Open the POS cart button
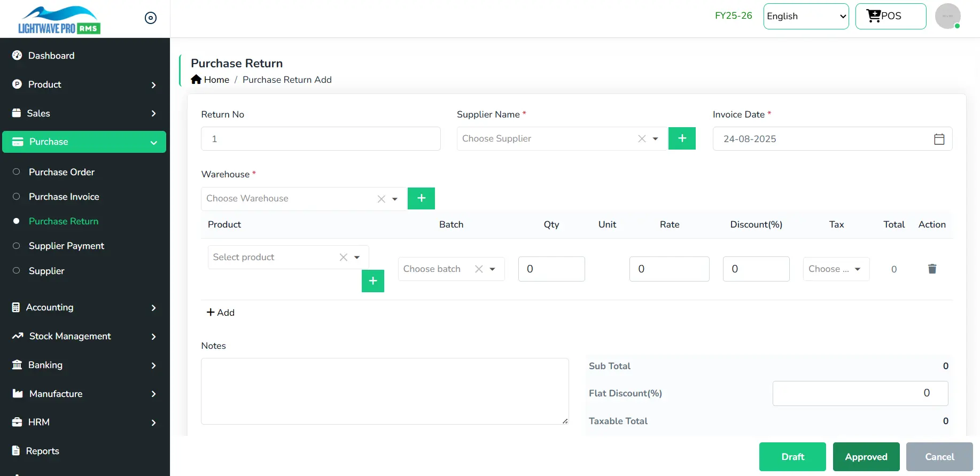The image size is (980, 476). tap(890, 16)
